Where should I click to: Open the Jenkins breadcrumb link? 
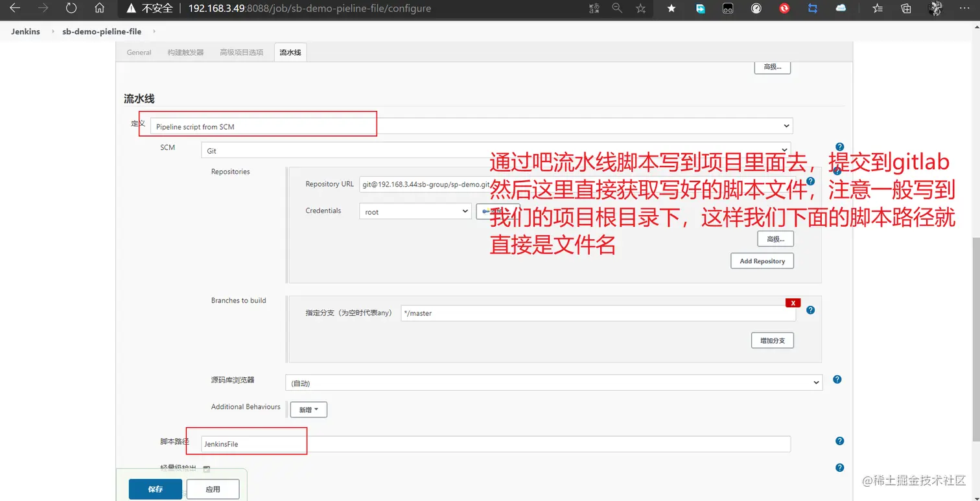click(25, 31)
